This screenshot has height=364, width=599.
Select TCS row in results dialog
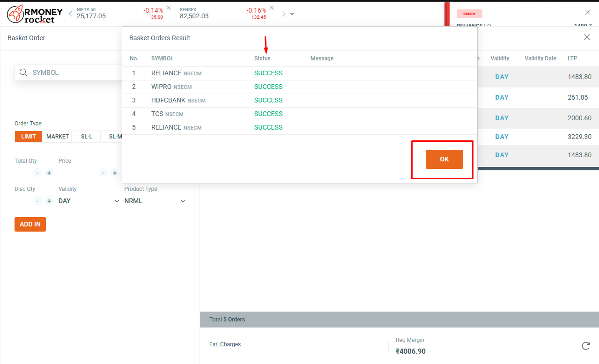(x=300, y=114)
